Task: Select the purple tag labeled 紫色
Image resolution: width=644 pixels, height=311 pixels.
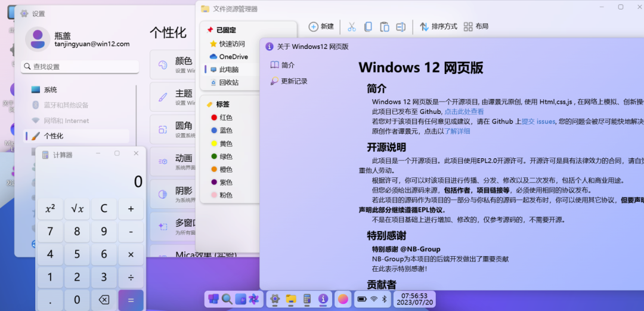Action: pyautogui.click(x=222, y=182)
